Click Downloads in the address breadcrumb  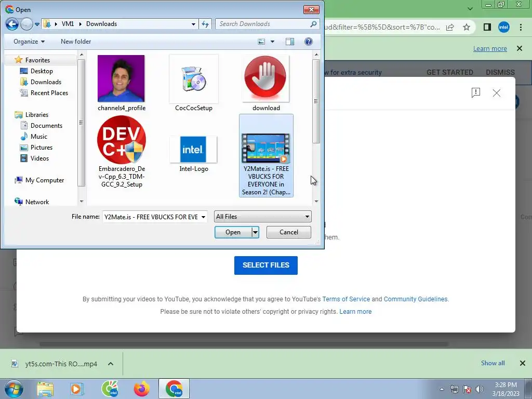[x=101, y=24]
